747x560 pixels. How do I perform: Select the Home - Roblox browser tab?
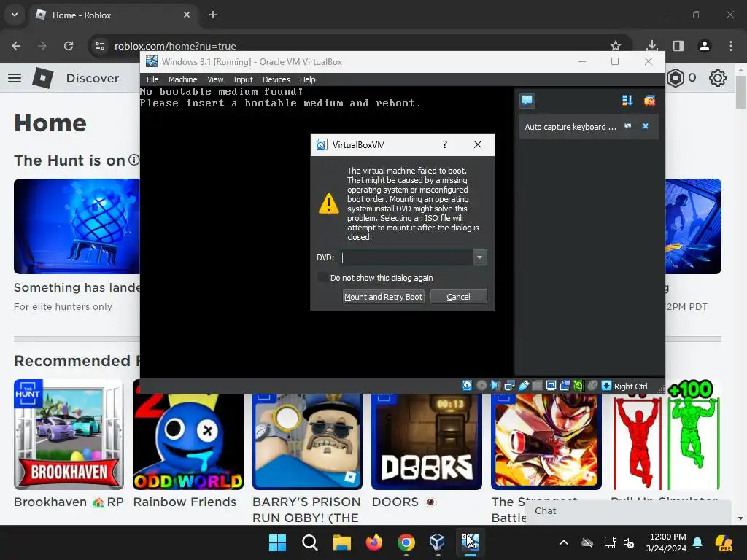(x=113, y=15)
